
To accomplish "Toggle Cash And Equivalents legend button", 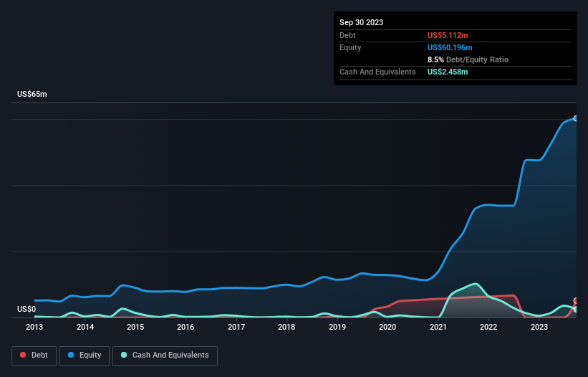I will click(x=165, y=355).
